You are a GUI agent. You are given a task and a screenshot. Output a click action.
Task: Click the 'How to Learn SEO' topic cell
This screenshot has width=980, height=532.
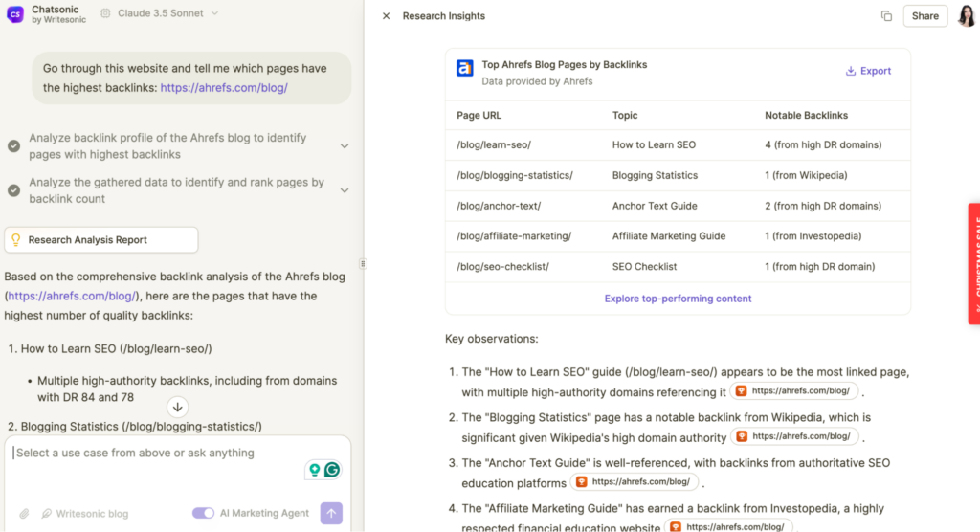[654, 145]
